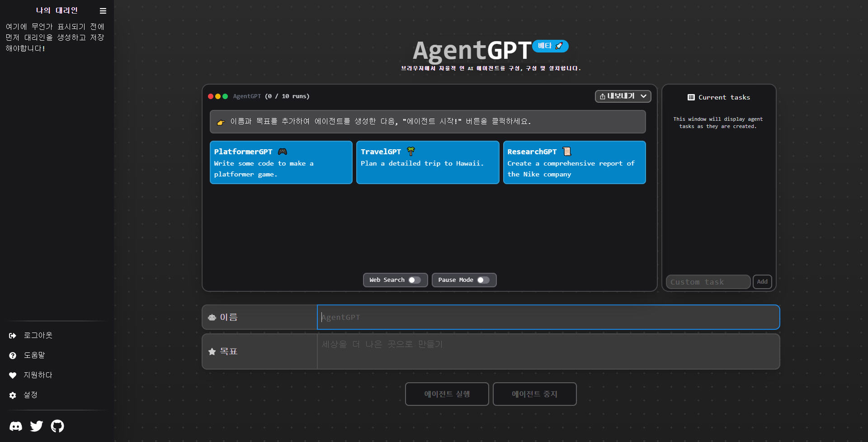Viewport: 868px width, 442px height.
Task: Click the 에이전트 실행 button
Action: click(x=447, y=394)
